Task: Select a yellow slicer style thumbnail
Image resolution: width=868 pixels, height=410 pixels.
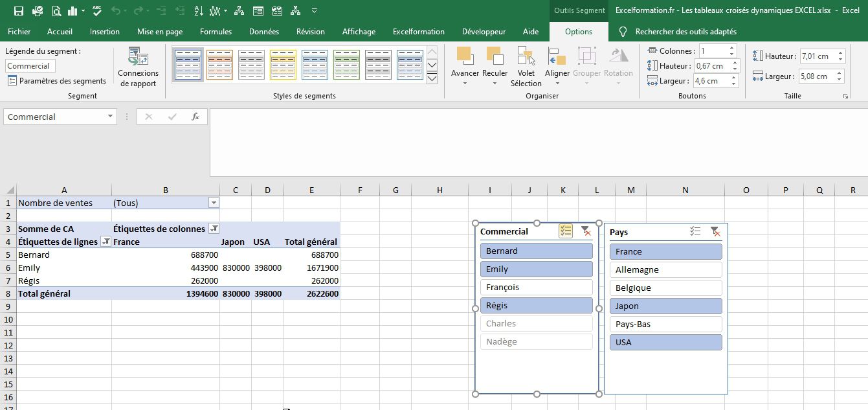Action: pos(283,63)
